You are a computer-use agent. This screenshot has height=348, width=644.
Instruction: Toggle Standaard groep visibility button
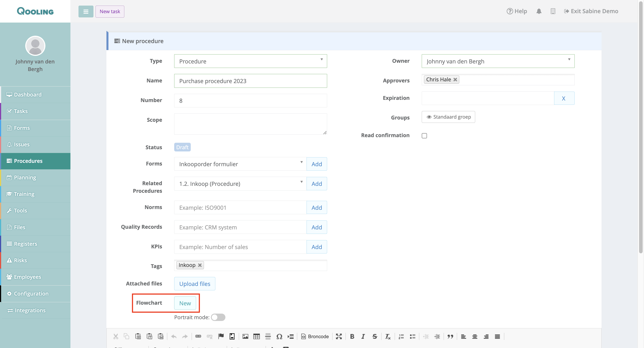pos(448,117)
